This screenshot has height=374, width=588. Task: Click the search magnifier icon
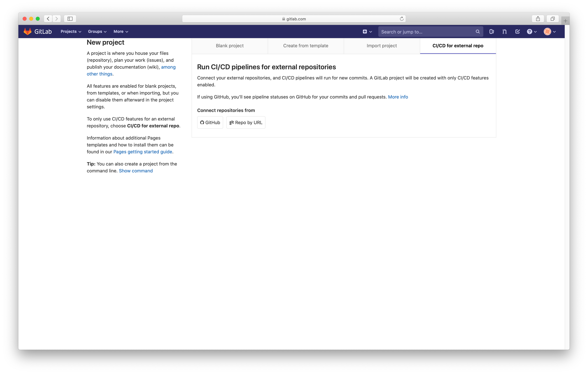pos(478,32)
